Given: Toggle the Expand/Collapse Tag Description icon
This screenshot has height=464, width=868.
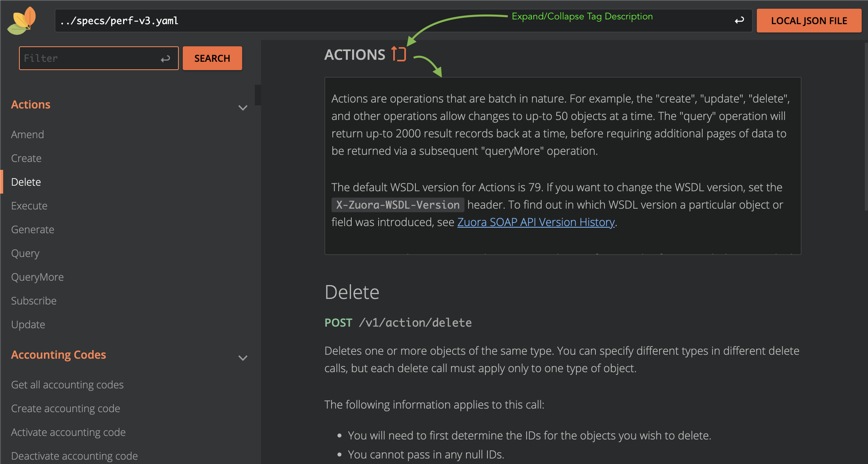Looking at the screenshot, I should click(398, 54).
